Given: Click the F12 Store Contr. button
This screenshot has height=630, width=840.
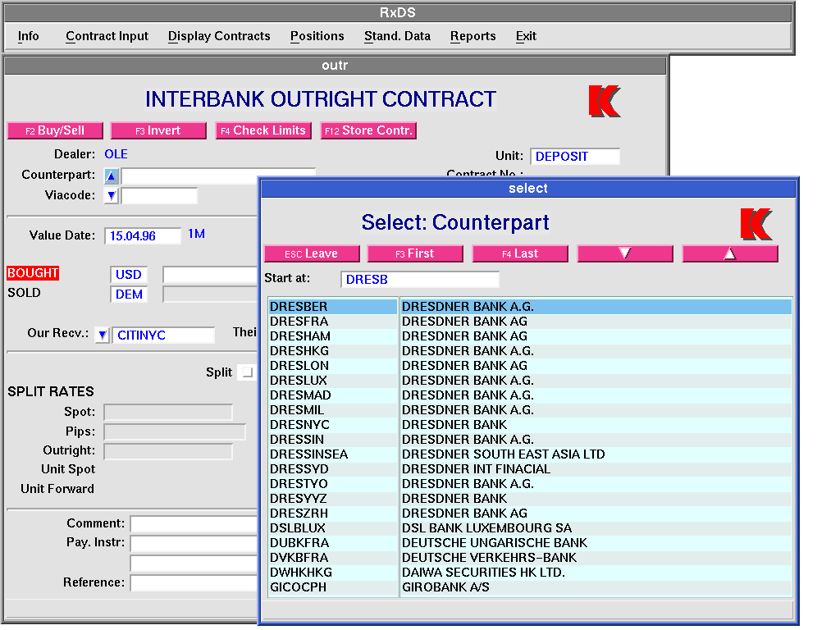Looking at the screenshot, I should coord(368,130).
